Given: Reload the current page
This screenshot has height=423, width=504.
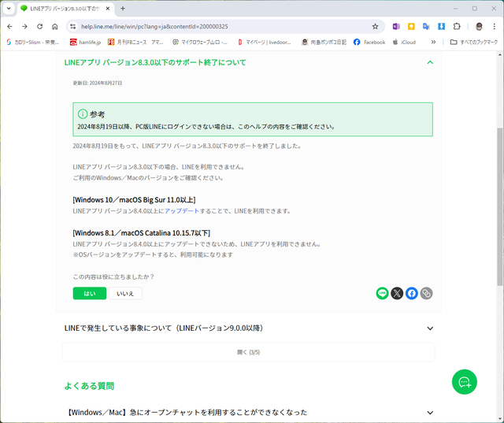Looking at the screenshot, I should click(39, 26).
